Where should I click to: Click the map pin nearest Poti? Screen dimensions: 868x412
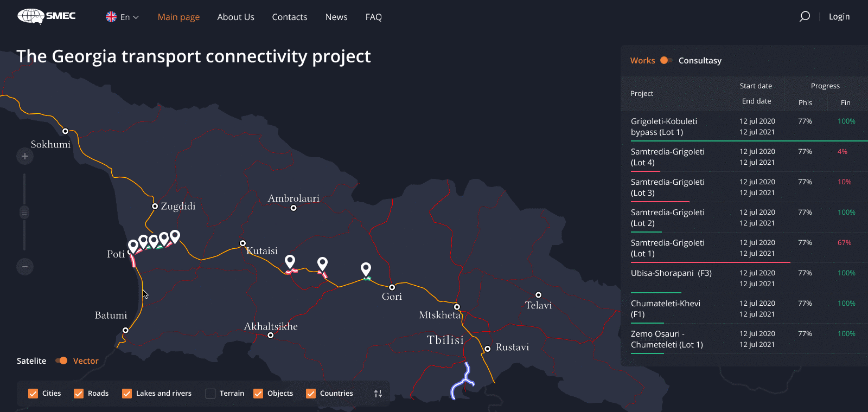click(133, 247)
